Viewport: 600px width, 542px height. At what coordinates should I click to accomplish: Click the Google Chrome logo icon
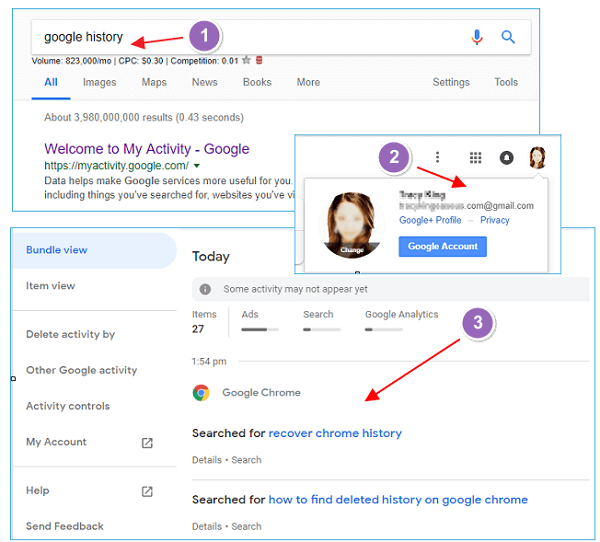pos(201,393)
